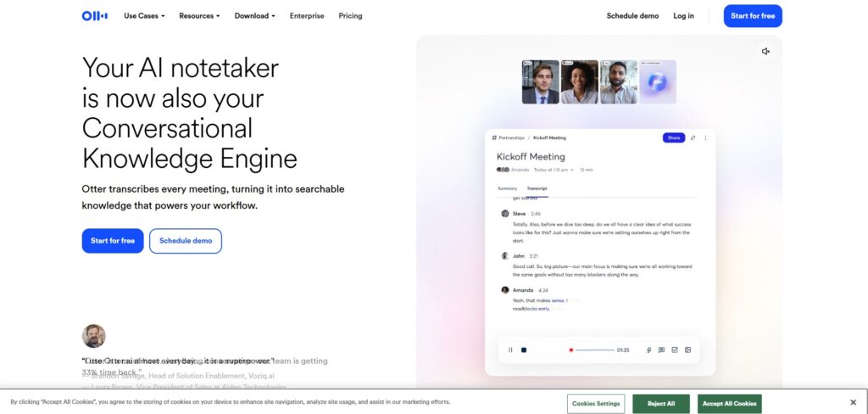Screen dimensions: 868x414
Task: Open the Enterprise page
Action: pyautogui.click(x=307, y=16)
